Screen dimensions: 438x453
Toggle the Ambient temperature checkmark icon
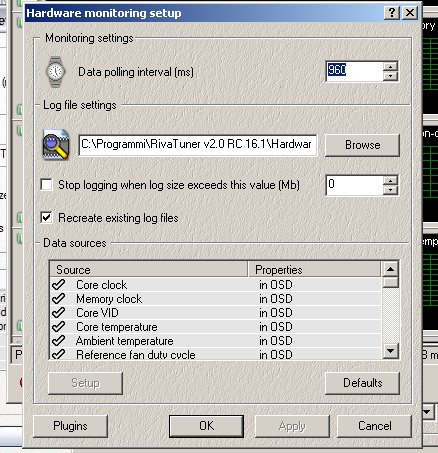tap(58, 341)
